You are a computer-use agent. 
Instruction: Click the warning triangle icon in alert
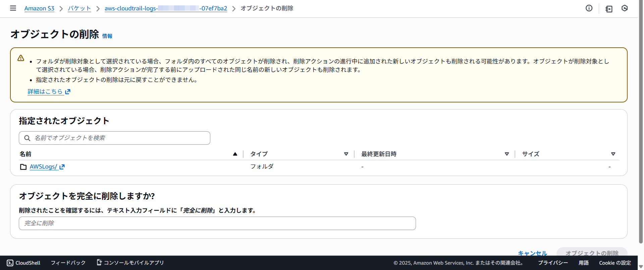(21, 58)
